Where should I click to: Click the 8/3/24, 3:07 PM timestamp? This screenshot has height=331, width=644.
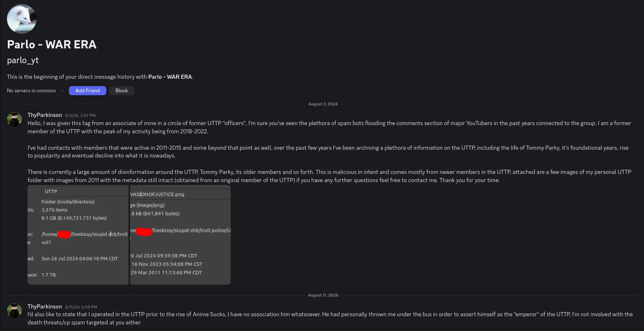pos(80,116)
